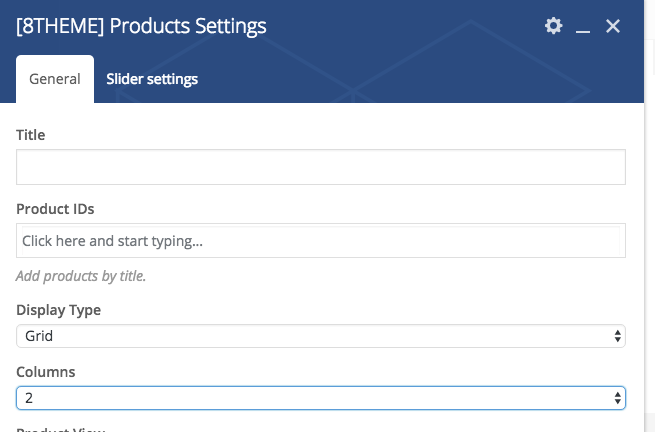Click into the Title text field
The image size is (655, 432).
point(320,167)
